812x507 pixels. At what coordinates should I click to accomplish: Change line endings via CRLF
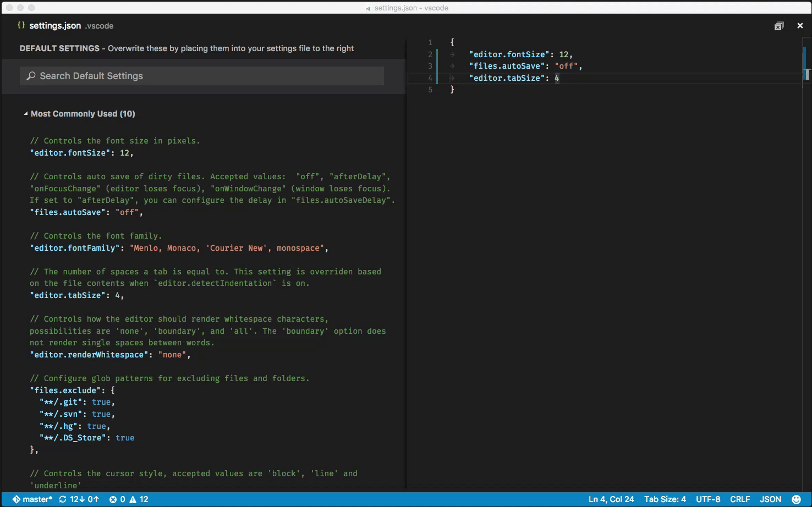pos(740,499)
